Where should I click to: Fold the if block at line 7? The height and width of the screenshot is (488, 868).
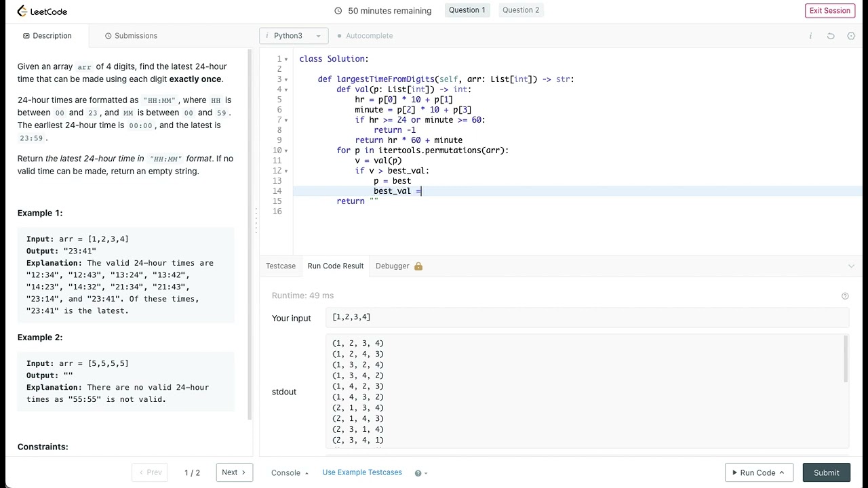(x=286, y=121)
